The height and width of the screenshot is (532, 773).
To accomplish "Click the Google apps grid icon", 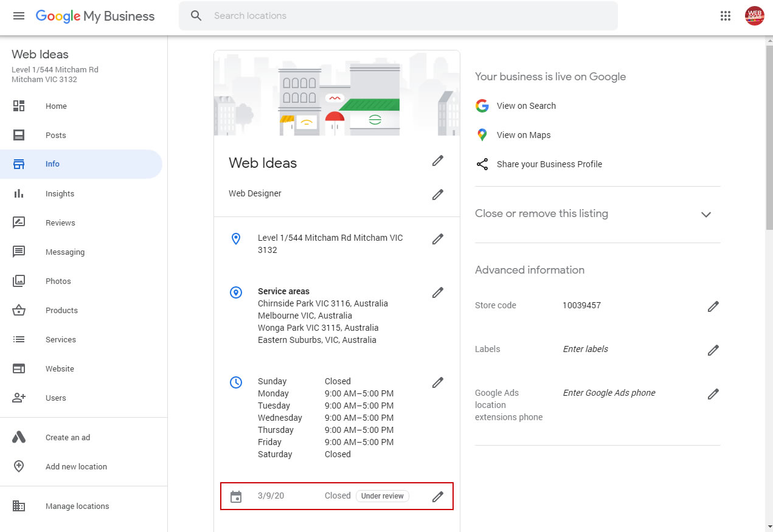I will 725,16.
